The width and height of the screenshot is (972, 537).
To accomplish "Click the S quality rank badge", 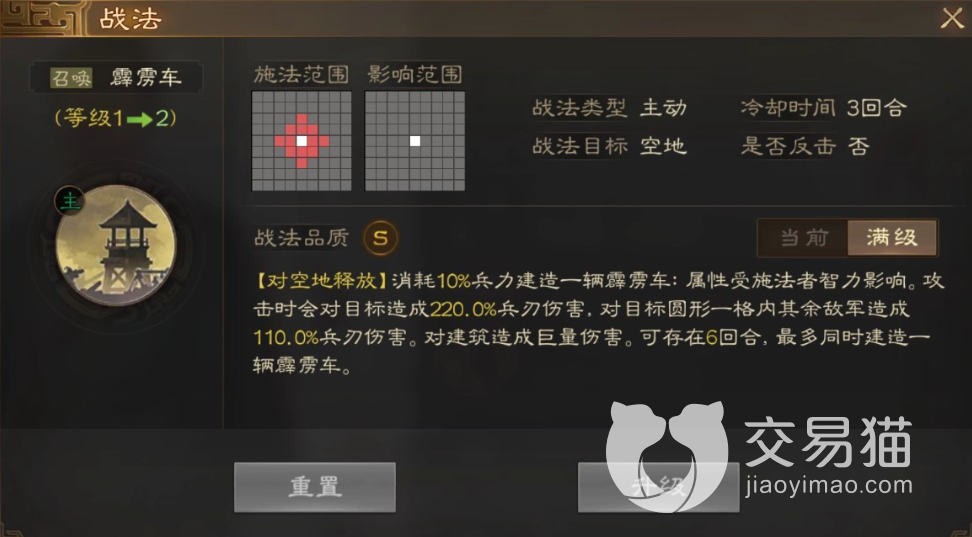I will 381,237.
